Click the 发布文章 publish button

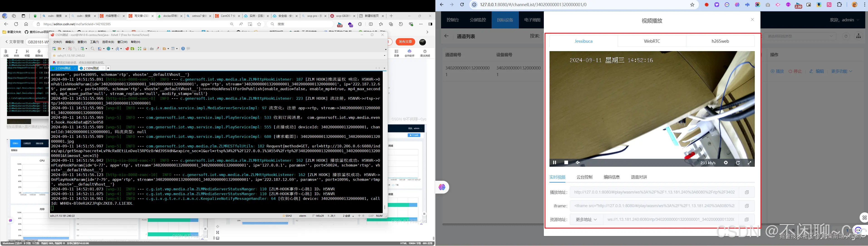pyautogui.click(x=405, y=42)
